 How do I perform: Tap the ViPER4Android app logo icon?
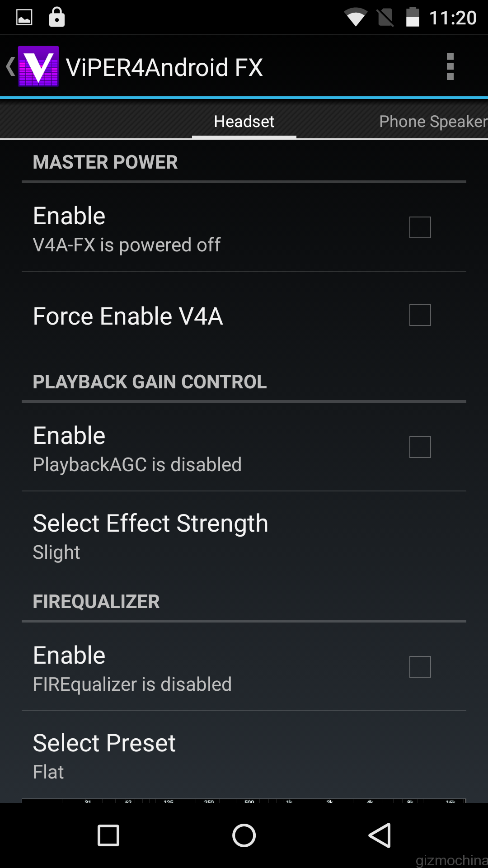pos(38,66)
